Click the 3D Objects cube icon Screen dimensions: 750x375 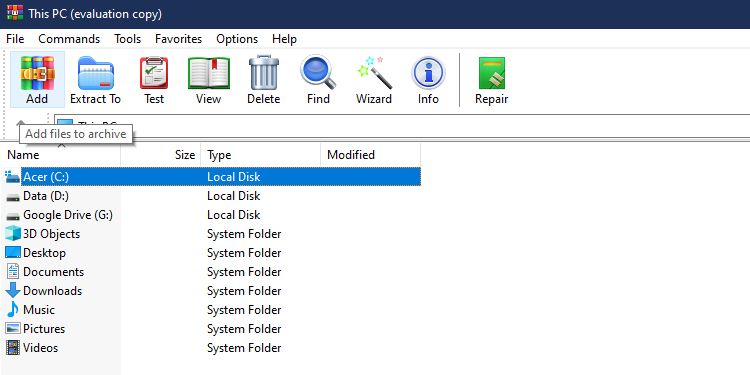[x=13, y=234]
